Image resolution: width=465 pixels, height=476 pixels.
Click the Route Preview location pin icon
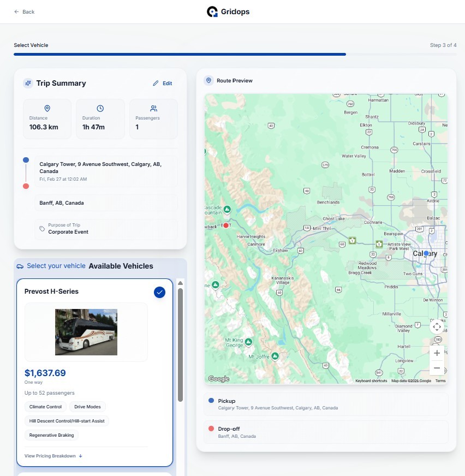tap(208, 80)
